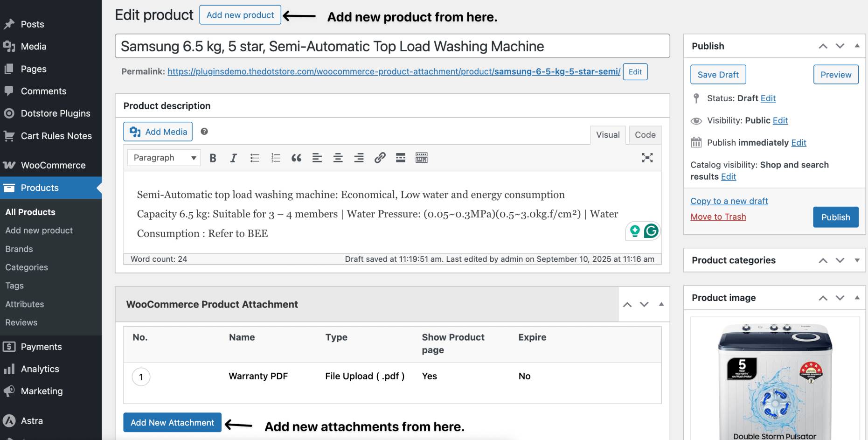This screenshot has height=440, width=868.
Task: Insert or edit link icon
Action: (380, 158)
